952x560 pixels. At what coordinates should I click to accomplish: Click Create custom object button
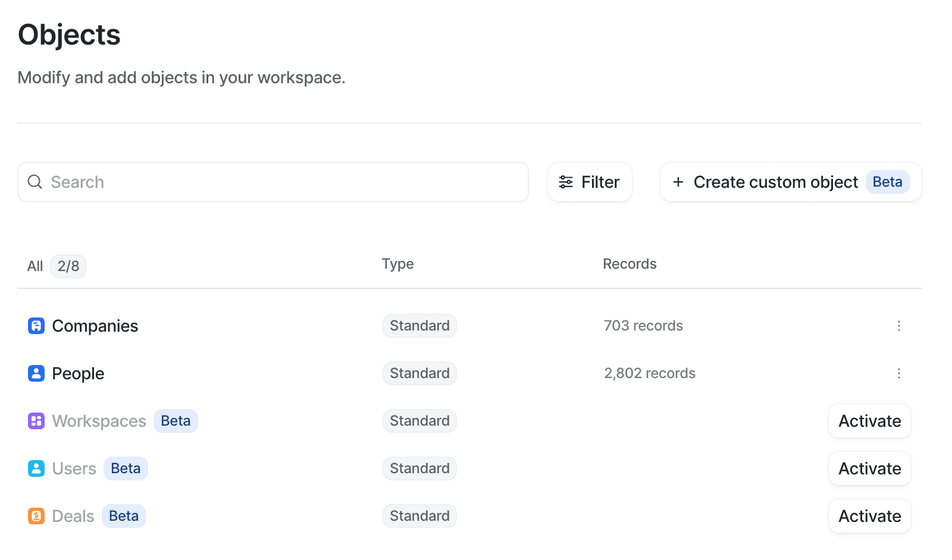(775, 182)
